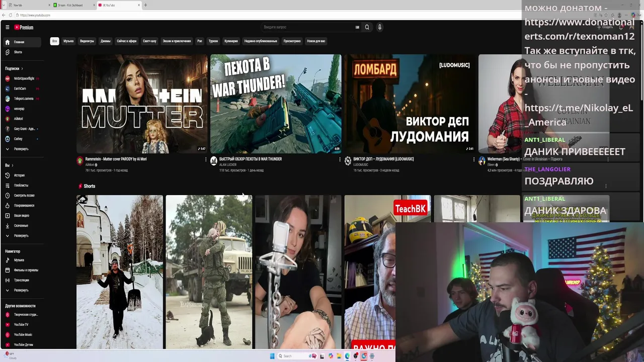Open Трансляции live section
The height and width of the screenshot is (362, 644).
tap(22, 280)
